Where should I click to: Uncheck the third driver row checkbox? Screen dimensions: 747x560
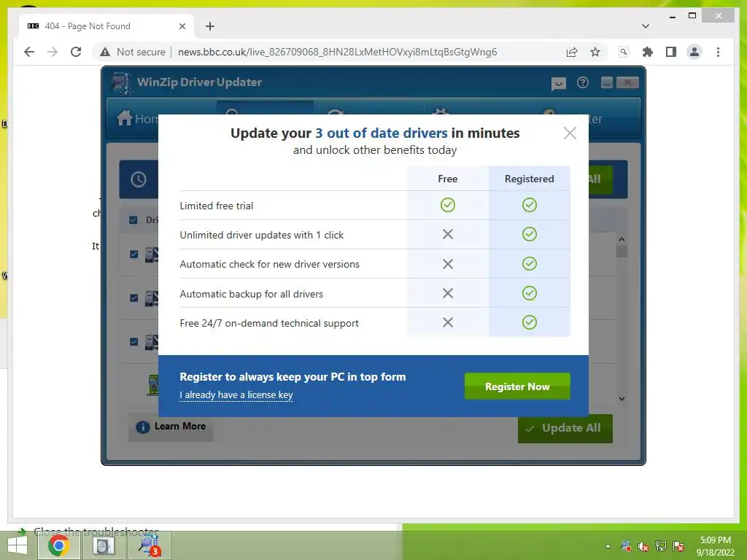point(134,342)
